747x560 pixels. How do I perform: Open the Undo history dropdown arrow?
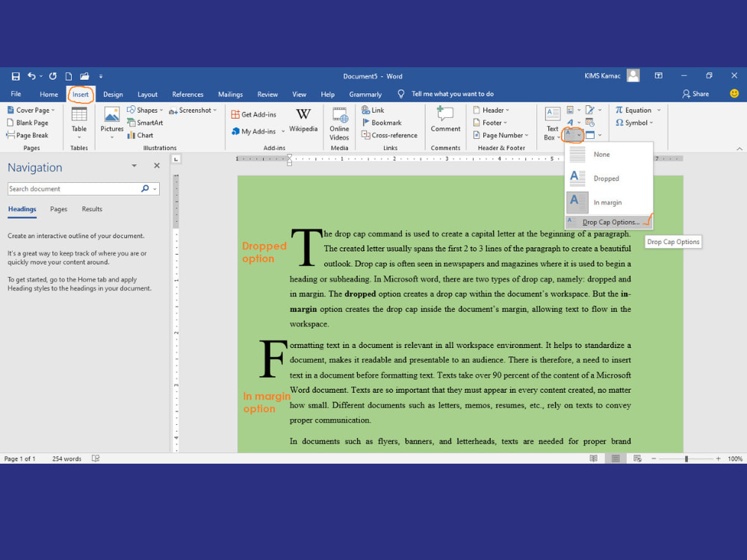click(x=41, y=76)
